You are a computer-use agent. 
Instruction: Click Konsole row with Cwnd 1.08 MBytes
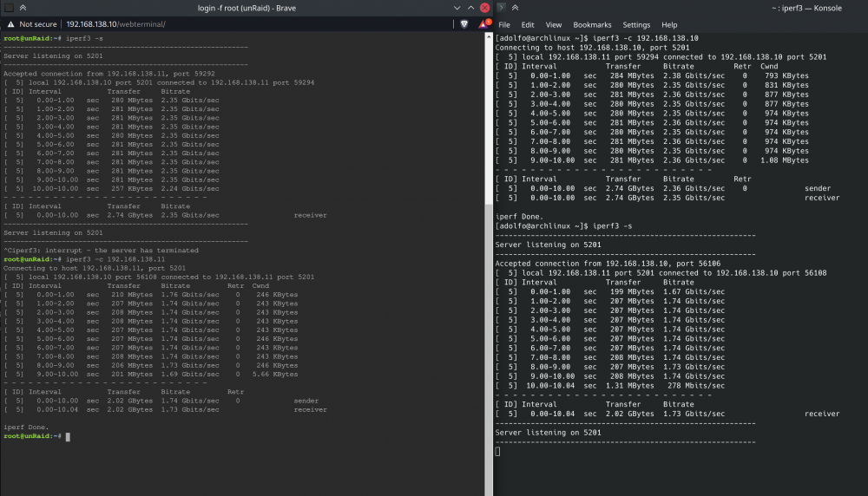pos(652,160)
